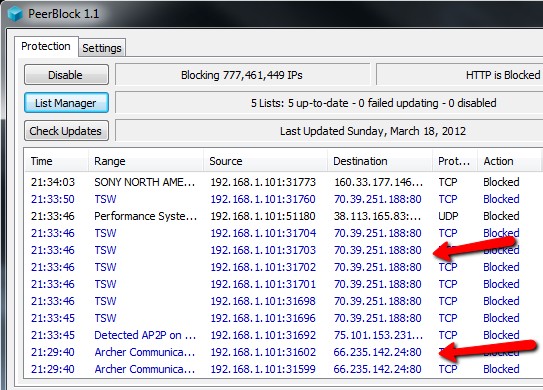The height and width of the screenshot is (390, 543).
Task: Click source 192.168.1.101:31702
Action: (x=263, y=267)
